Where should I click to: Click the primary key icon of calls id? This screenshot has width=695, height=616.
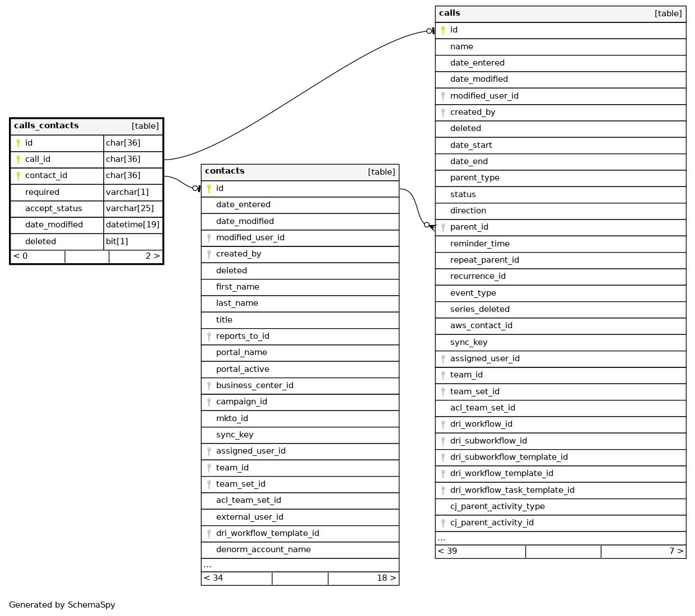click(443, 30)
